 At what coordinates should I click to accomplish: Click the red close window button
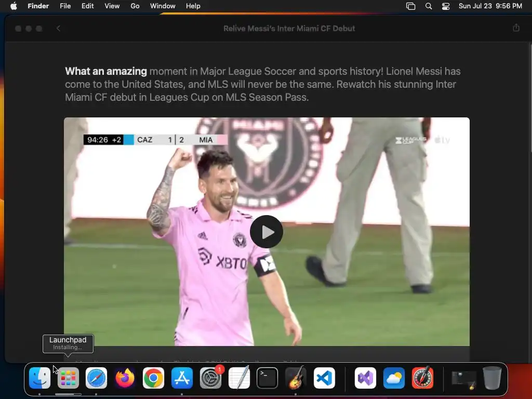click(x=18, y=29)
